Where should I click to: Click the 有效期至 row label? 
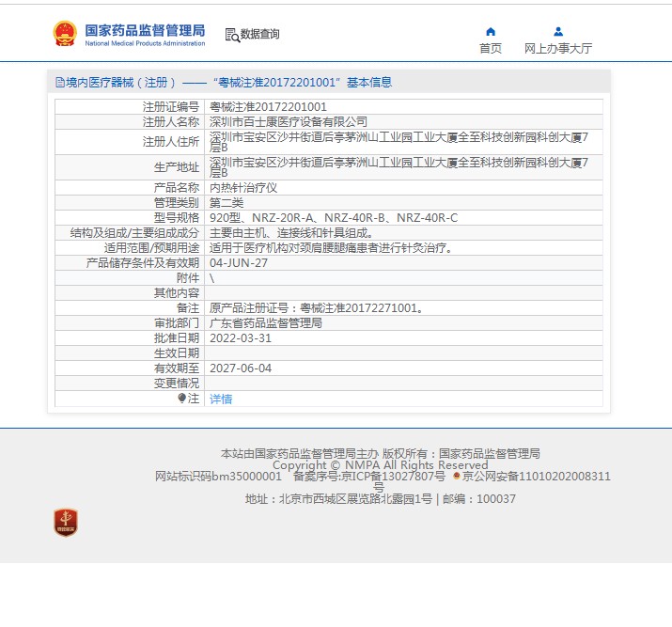click(176, 368)
